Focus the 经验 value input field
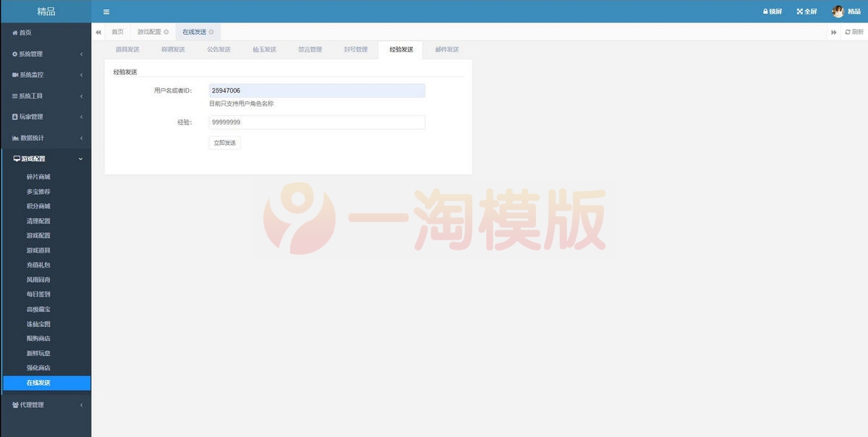The width and height of the screenshot is (868, 437). [317, 122]
